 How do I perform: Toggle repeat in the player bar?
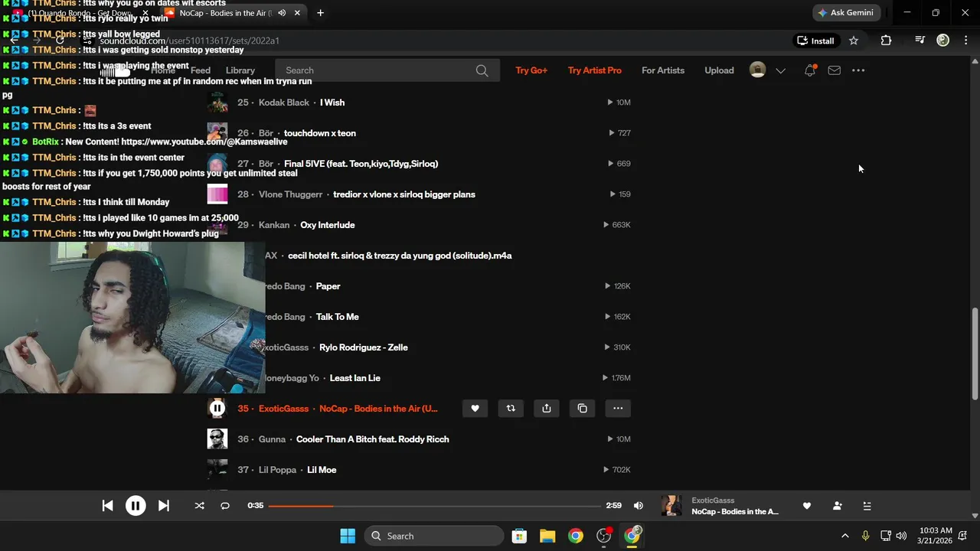pos(225,506)
